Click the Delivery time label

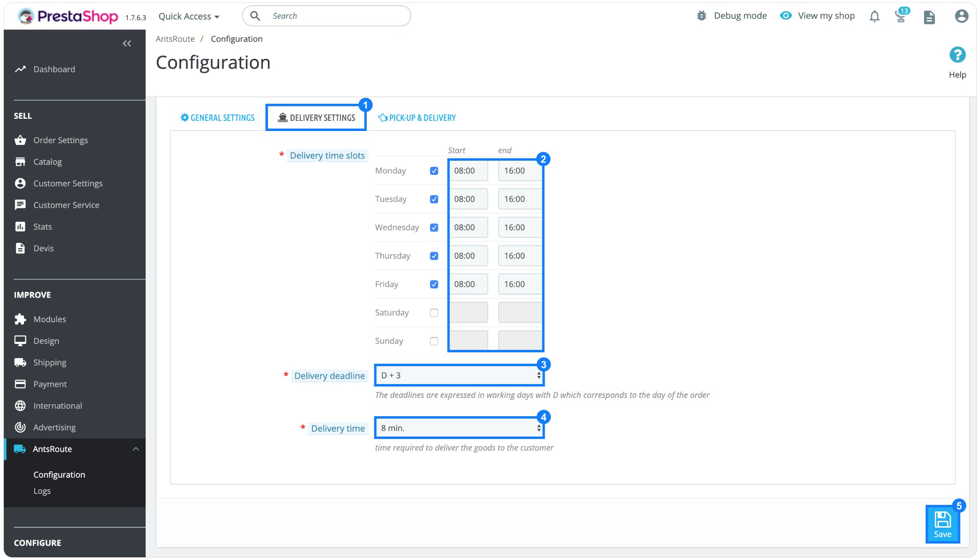pyautogui.click(x=338, y=428)
